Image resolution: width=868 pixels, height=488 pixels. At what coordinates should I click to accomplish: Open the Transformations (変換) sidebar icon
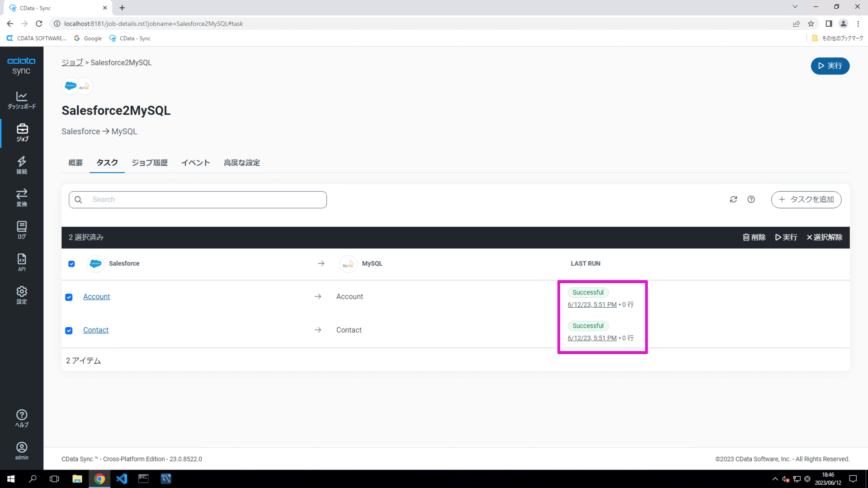pyautogui.click(x=22, y=197)
